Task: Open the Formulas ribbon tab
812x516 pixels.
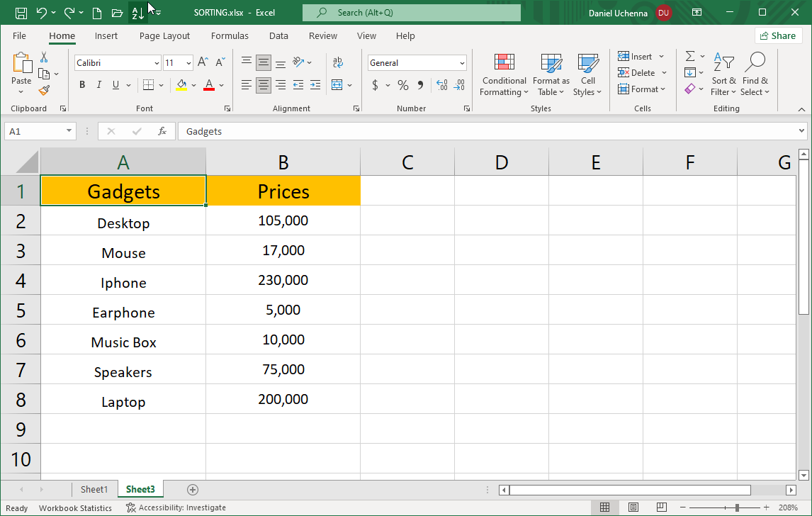Action: [230, 35]
